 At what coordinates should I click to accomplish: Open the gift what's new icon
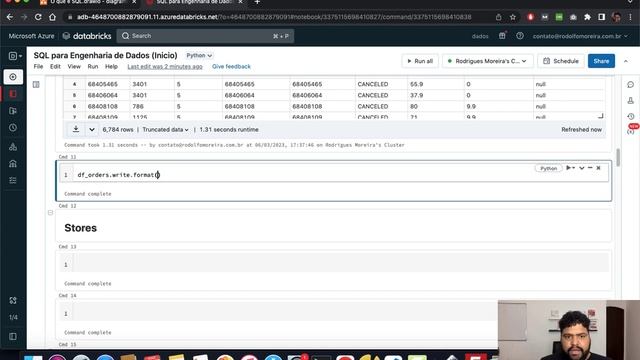pyautogui.click(x=502, y=36)
